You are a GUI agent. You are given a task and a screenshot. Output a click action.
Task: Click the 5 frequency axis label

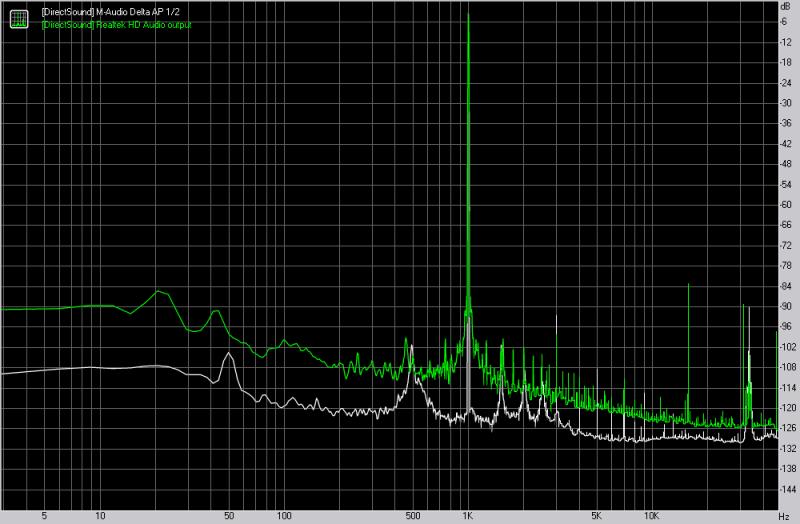[44, 516]
